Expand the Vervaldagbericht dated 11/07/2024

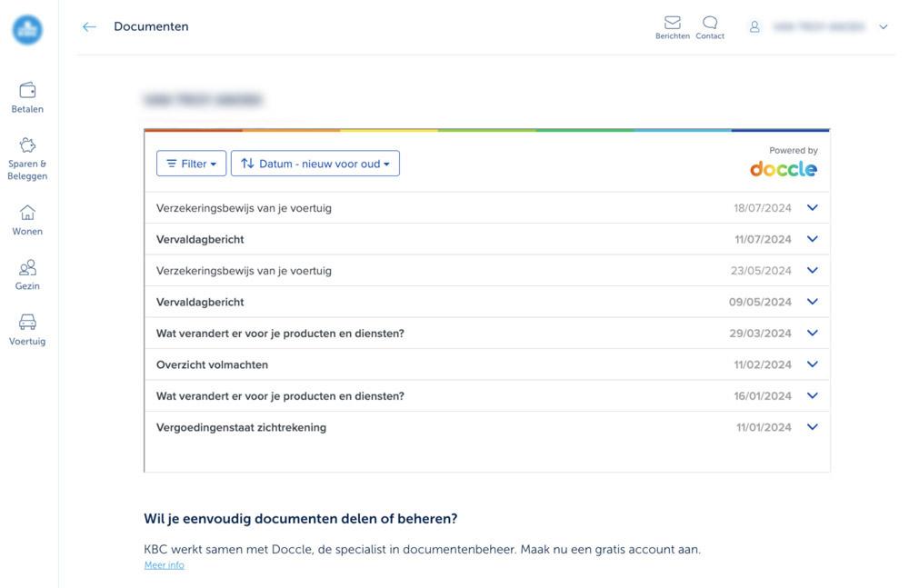pyautogui.click(x=812, y=238)
